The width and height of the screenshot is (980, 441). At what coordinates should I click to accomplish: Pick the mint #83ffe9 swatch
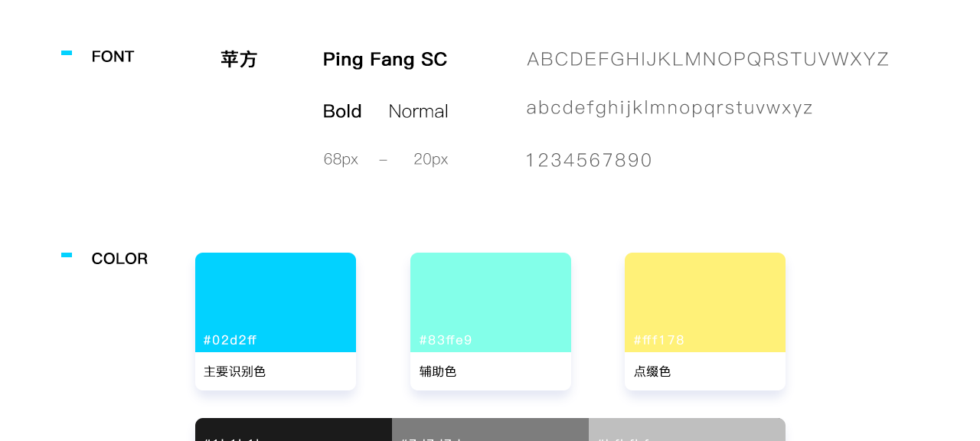491,302
